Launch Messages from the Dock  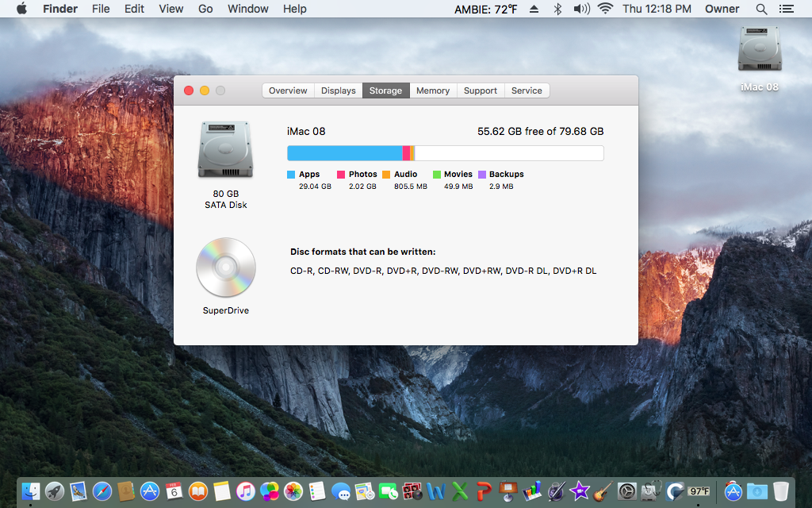tap(341, 491)
